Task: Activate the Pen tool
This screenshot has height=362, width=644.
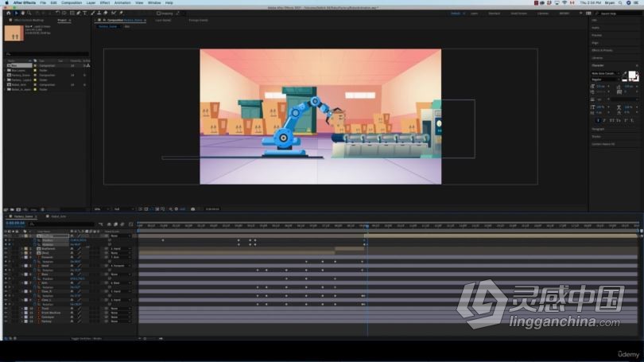Action: click(79, 14)
